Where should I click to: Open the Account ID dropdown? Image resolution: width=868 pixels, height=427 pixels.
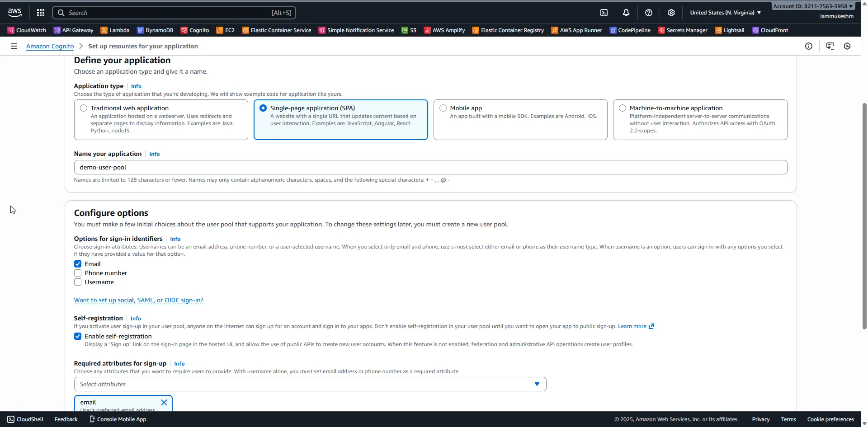point(812,6)
